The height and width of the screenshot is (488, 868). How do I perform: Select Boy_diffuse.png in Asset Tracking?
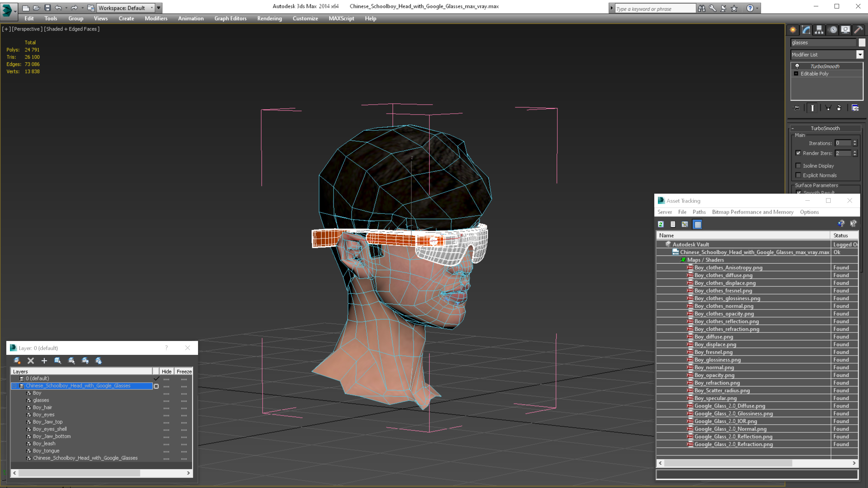714,337
